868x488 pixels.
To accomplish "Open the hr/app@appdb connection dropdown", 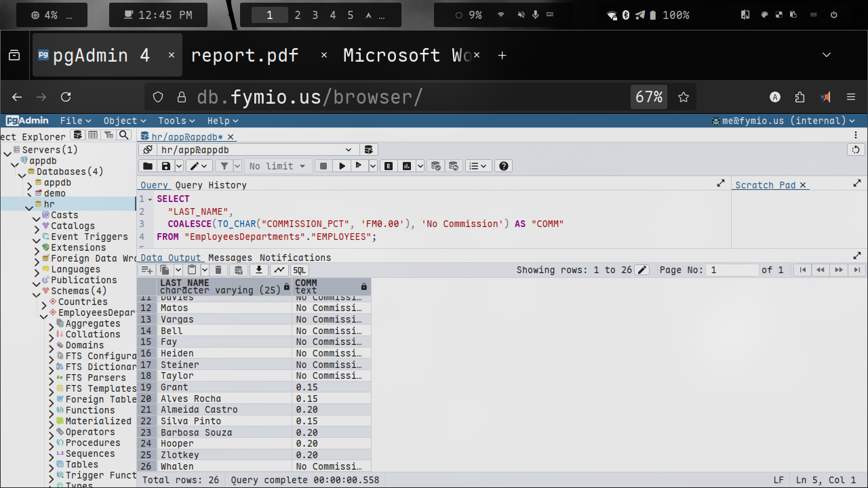I will pos(256,150).
